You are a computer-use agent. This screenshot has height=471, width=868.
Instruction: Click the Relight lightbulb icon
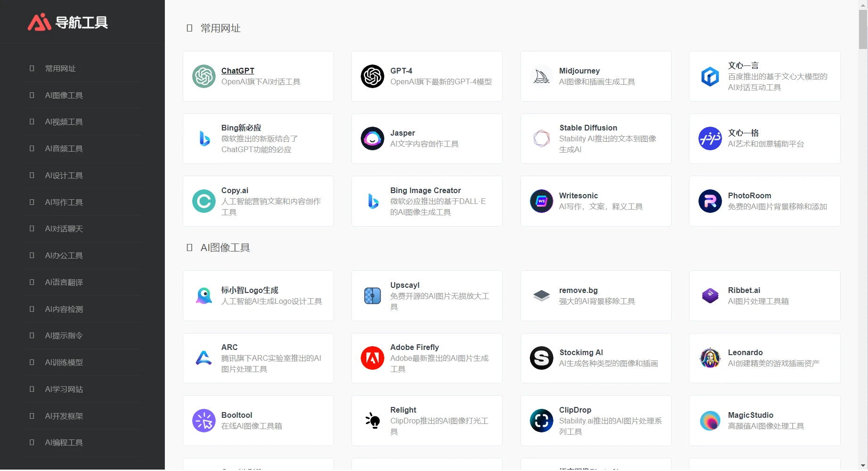[373, 421]
